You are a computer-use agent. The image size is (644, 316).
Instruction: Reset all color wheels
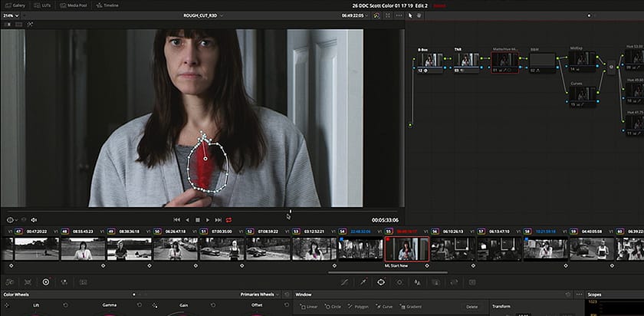pos(287,295)
